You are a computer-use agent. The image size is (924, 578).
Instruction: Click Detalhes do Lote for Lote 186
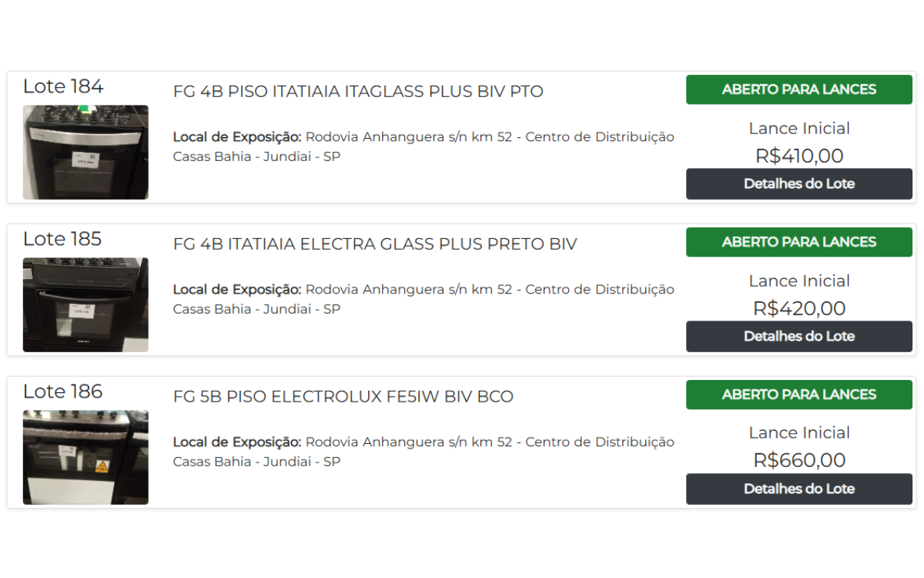799,489
